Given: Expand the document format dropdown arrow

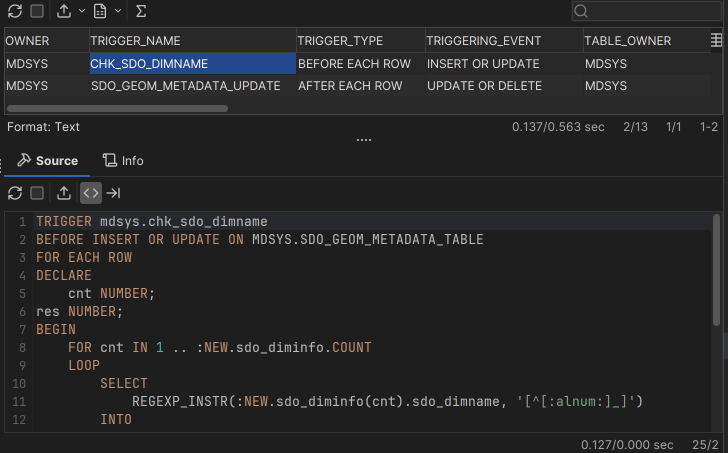Looking at the screenshot, I should tap(117, 11).
